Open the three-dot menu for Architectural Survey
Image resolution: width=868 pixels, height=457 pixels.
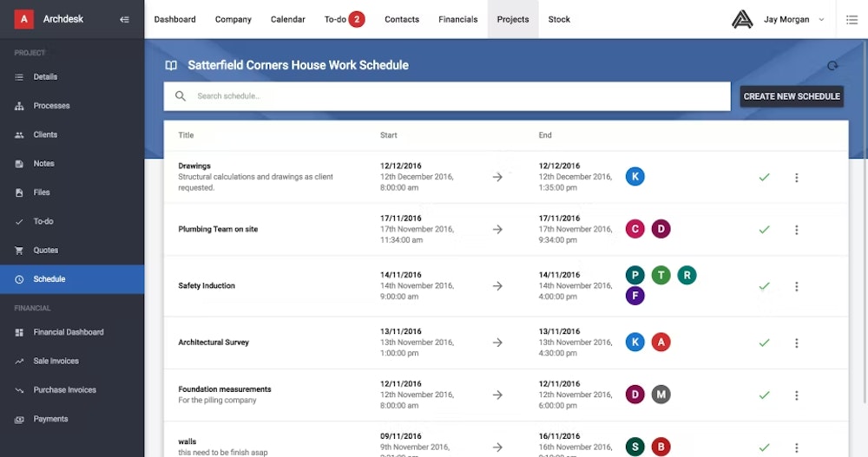click(796, 343)
